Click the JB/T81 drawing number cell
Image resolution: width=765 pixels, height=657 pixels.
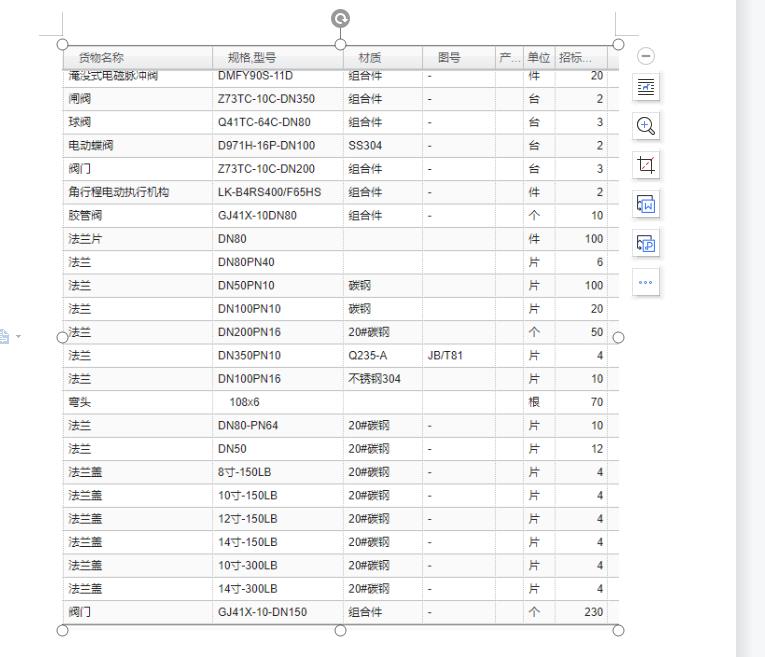tap(445, 356)
